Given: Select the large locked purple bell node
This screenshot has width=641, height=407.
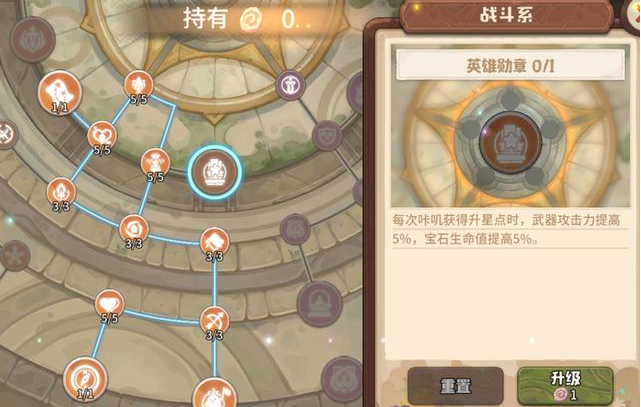Looking at the screenshot, I should 319,303.
